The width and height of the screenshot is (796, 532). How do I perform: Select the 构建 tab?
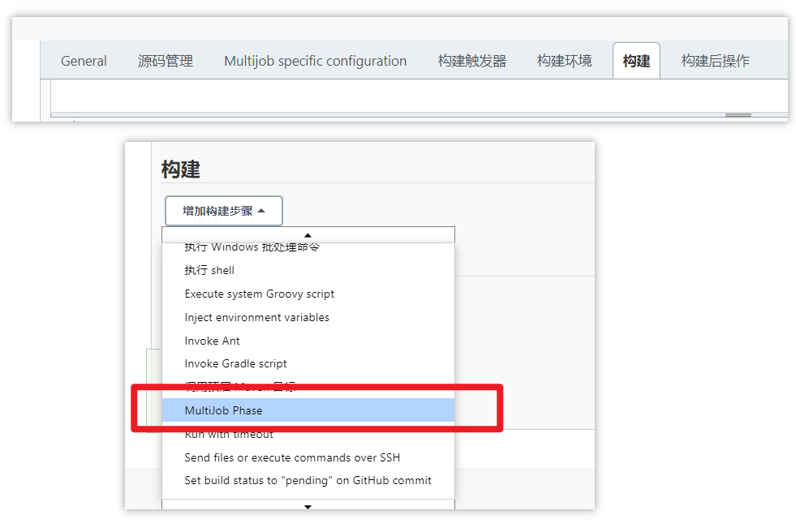coord(636,60)
